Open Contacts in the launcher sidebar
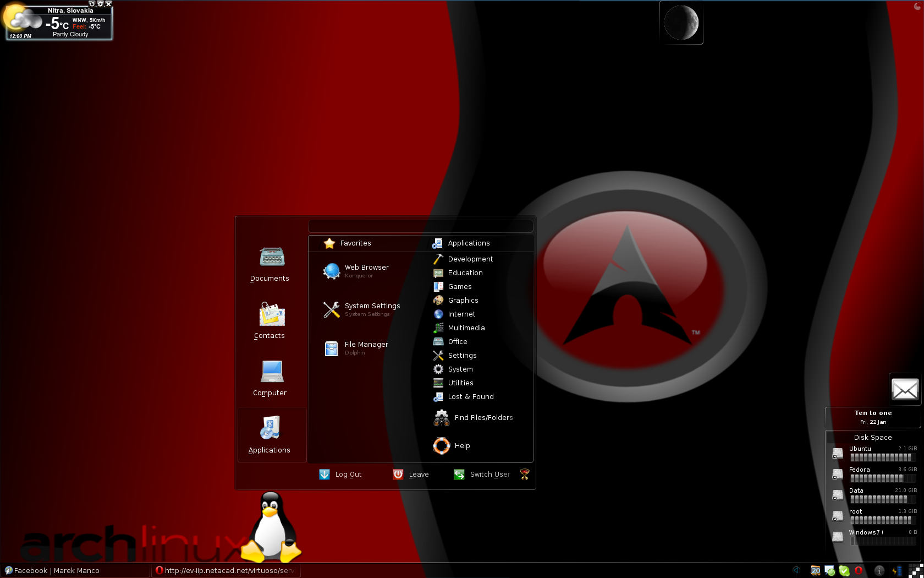 (269, 322)
